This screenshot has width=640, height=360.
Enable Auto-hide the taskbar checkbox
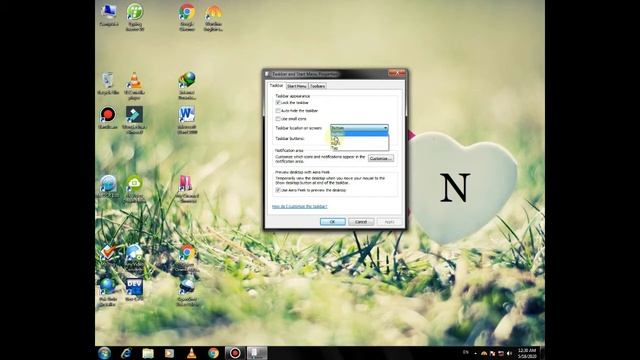click(278, 111)
